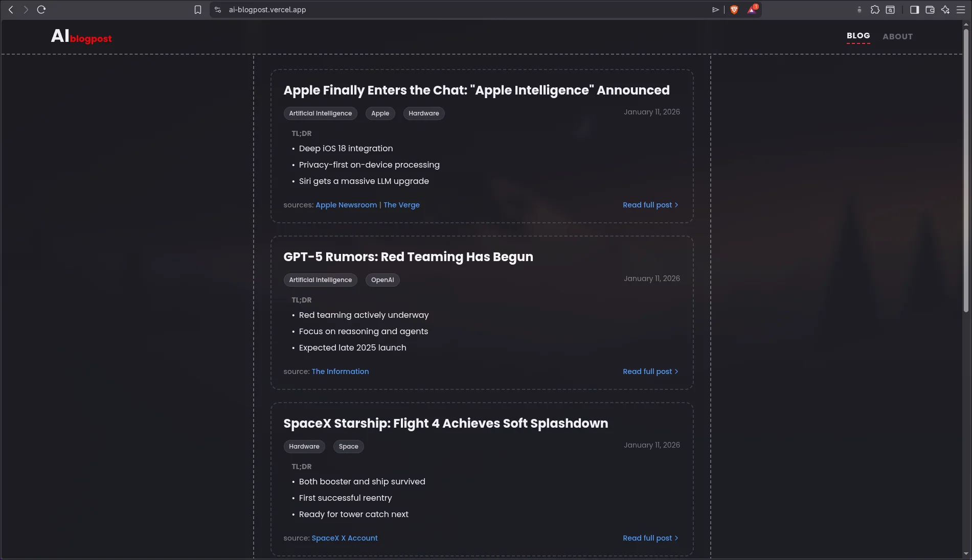Go back to the previous page
Image resolution: width=972 pixels, height=560 pixels.
(x=11, y=10)
